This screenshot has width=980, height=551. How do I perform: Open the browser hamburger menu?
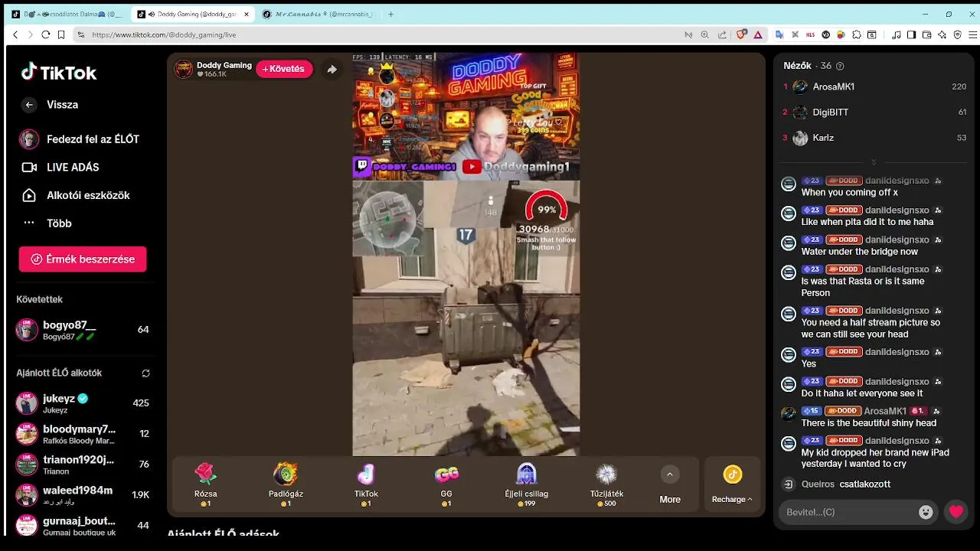point(972,34)
